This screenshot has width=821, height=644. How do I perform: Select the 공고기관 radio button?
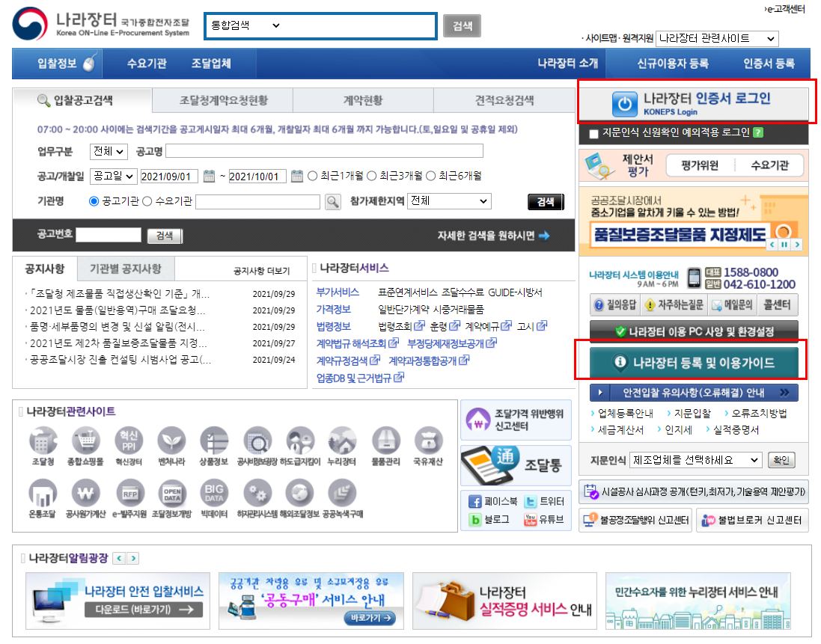(x=94, y=201)
